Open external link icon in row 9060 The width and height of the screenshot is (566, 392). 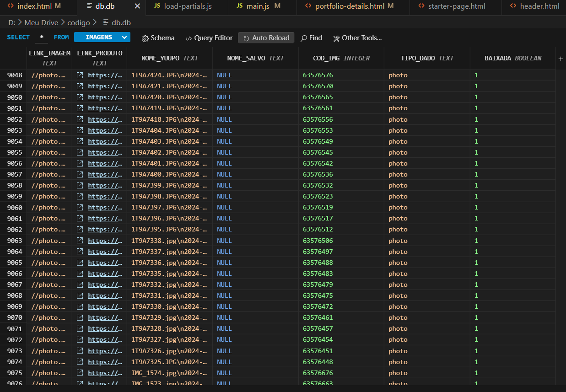80,207
